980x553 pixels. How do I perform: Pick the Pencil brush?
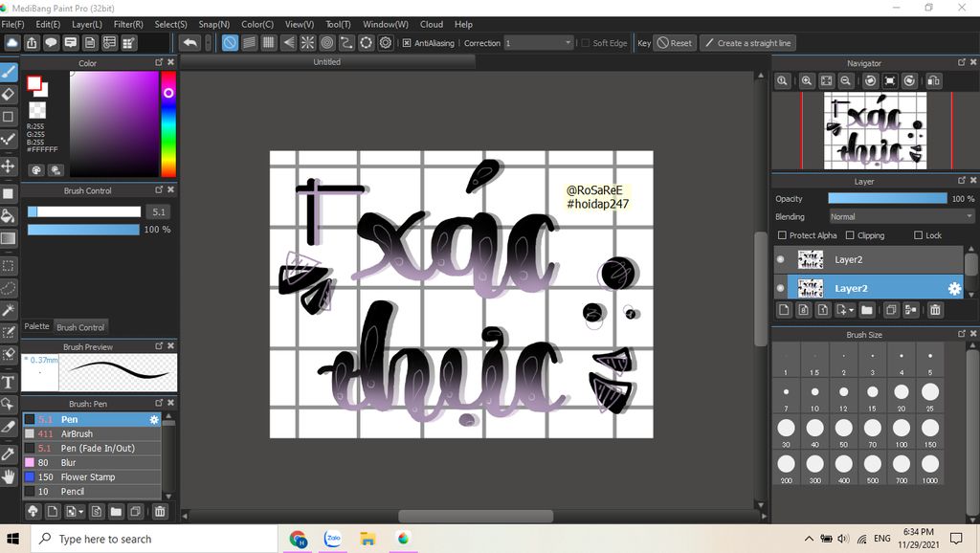92,492
